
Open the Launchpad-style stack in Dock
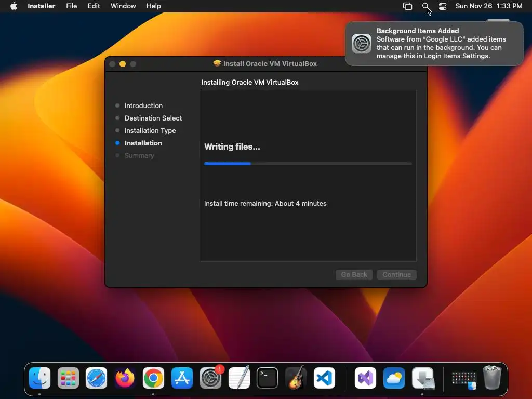point(464,380)
